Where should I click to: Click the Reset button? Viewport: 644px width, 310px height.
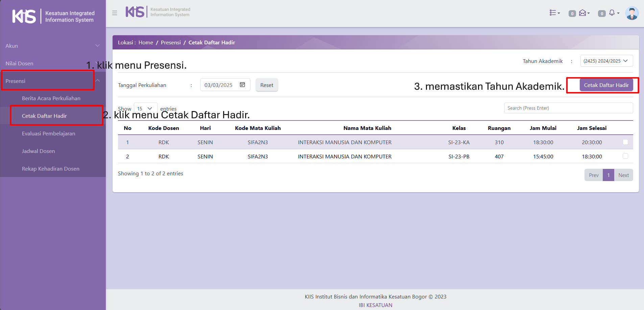(x=266, y=85)
